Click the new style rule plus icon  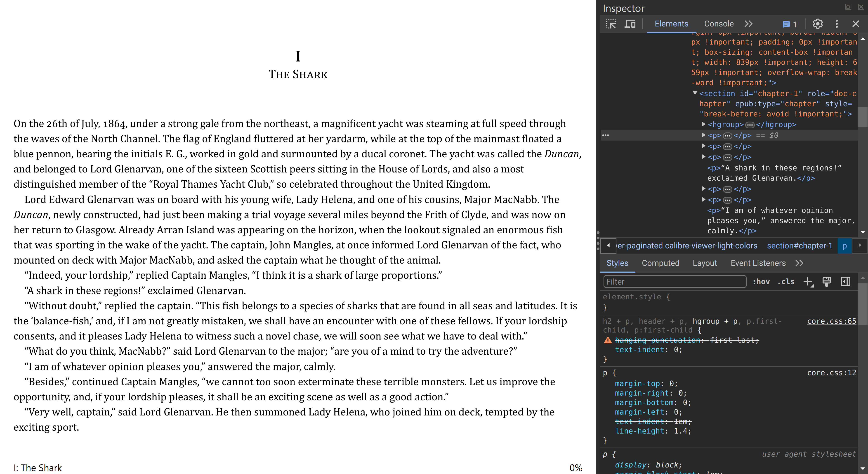pyautogui.click(x=808, y=282)
